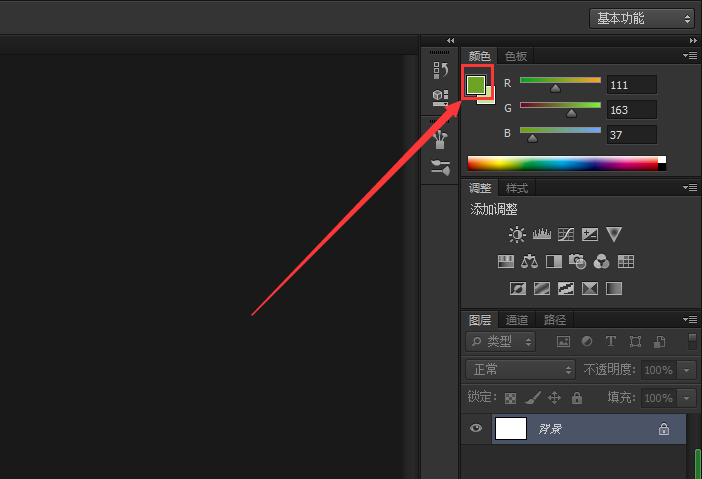The width and height of the screenshot is (702, 479).
Task: Add a Threshold adjustment
Action: (566, 289)
